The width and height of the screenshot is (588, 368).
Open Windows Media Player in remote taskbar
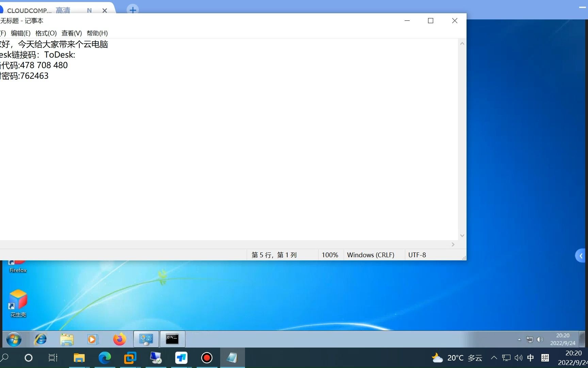click(92, 339)
